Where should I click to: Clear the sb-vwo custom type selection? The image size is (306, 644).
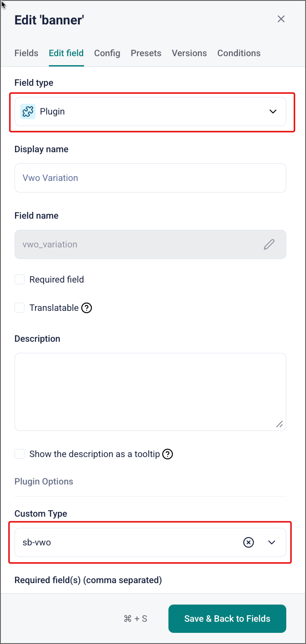pyautogui.click(x=249, y=542)
